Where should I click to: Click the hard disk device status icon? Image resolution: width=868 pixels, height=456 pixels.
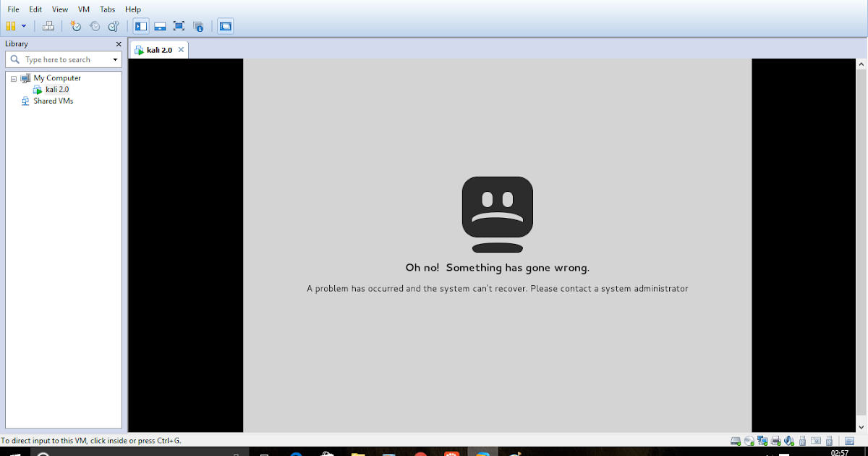[734, 440]
